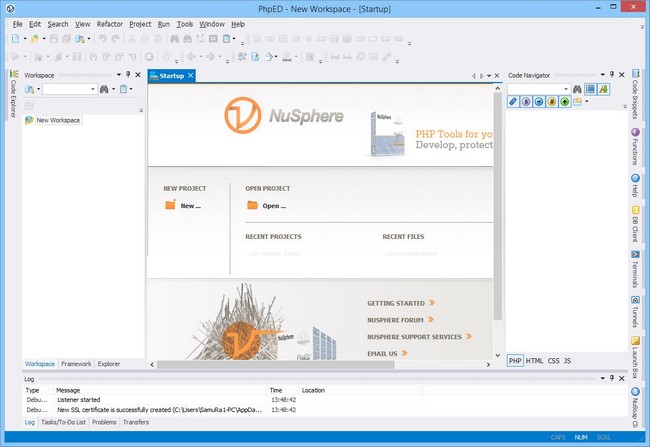Screen dimensions: 650x447
Task: Open the Code Navigator title menu arrow
Action: [x=602, y=75]
